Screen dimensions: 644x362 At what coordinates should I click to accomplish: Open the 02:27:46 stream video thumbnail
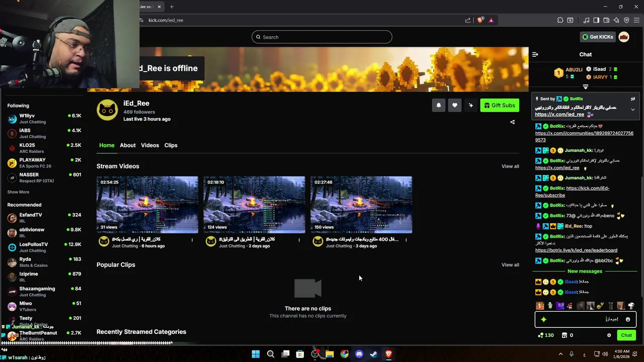tap(361, 205)
